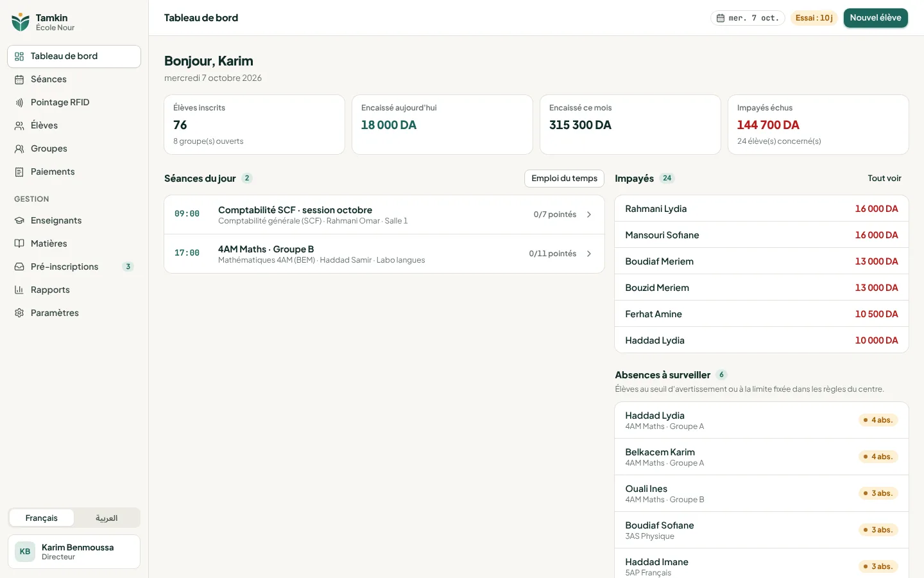Open the Paiements section
The height and width of the screenshot is (578, 924).
[74, 172]
